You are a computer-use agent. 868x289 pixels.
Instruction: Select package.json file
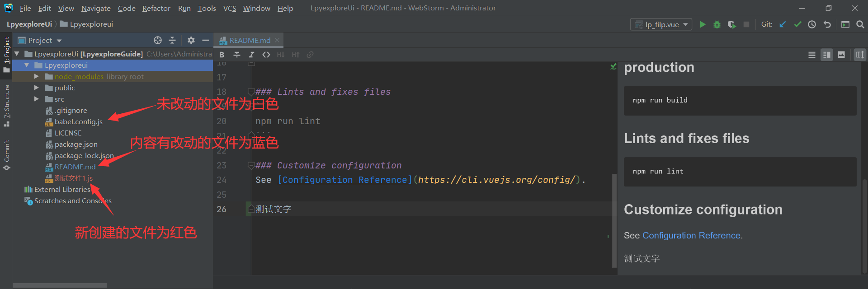click(x=71, y=144)
